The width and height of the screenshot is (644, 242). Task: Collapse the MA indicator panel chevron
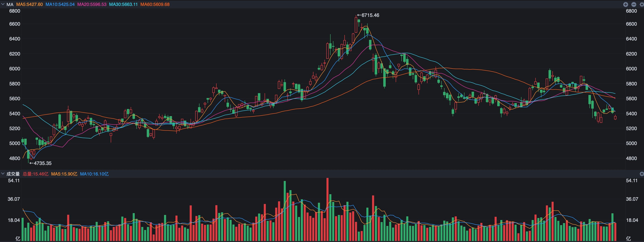click(x=3, y=4)
